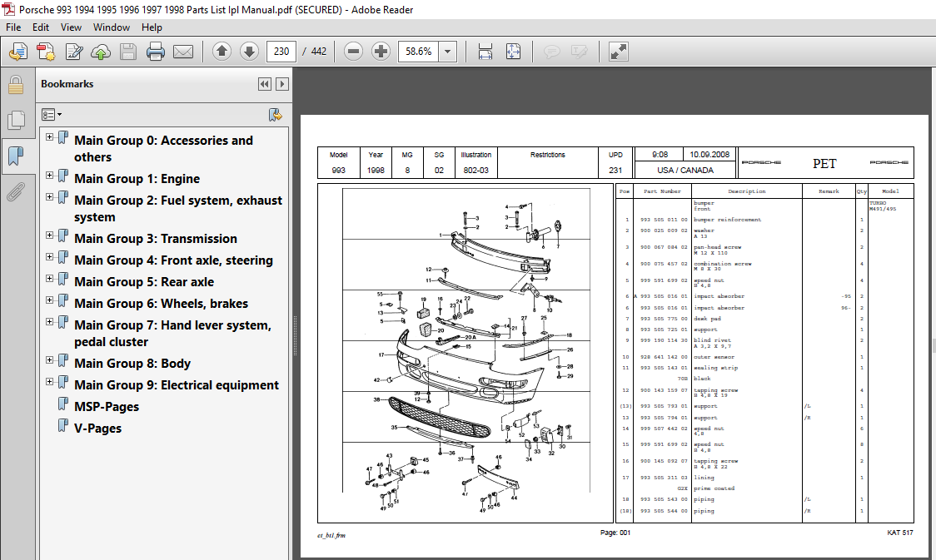
Task: Select Main Group 1: Engine bookmark text
Action: pos(137,179)
